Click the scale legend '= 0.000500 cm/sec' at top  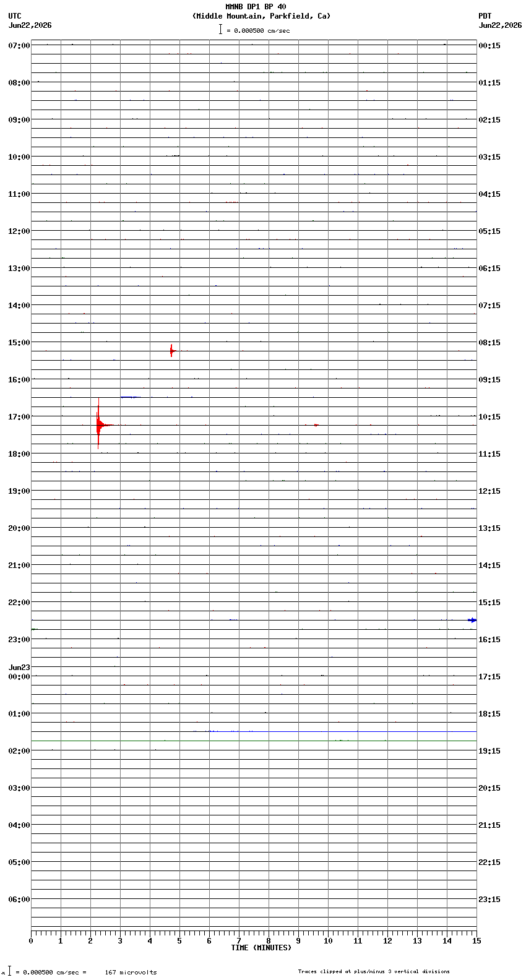(258, 30)
